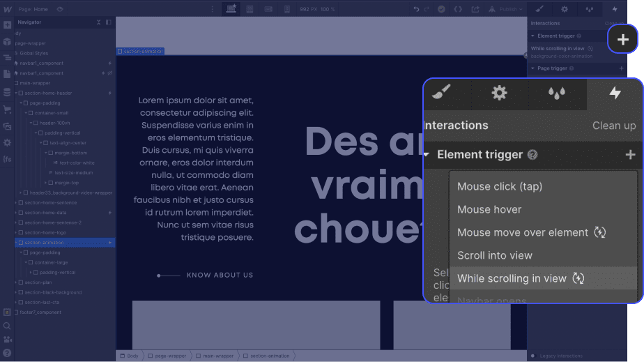Click Page trigger help question mark
Viewport: 644px width, 362px height.
click(x=572, y=68)
